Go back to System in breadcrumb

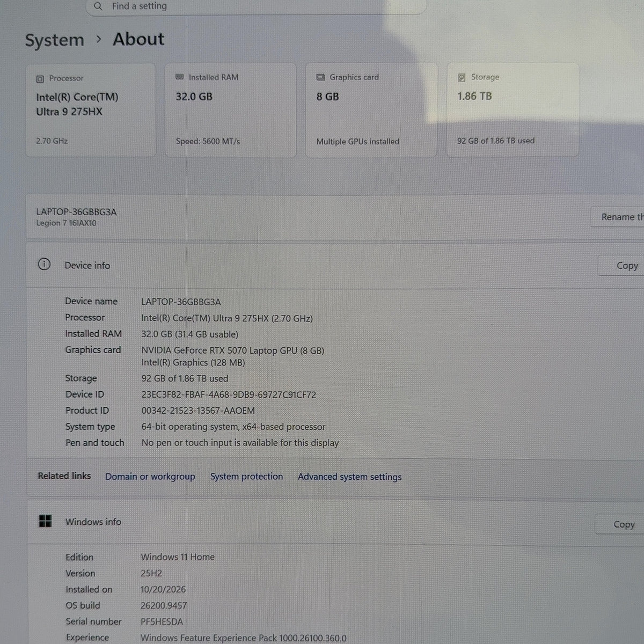(x=55, y=40)
